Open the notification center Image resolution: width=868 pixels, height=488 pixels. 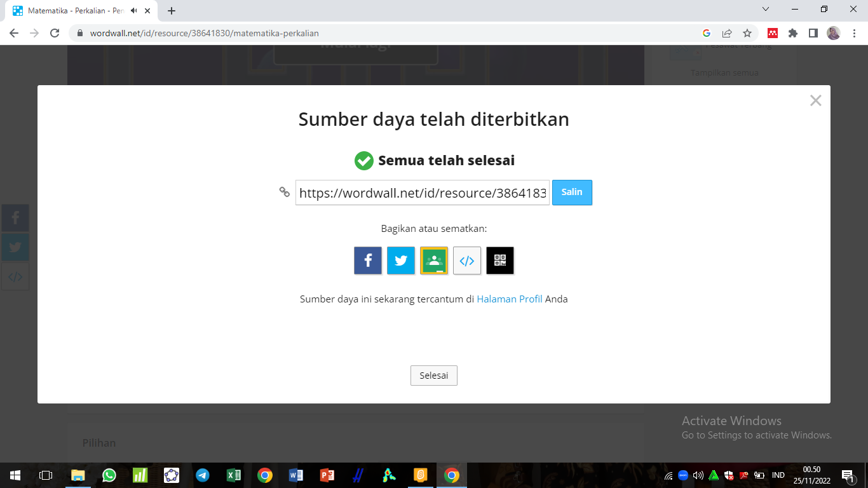pos(848,475)
